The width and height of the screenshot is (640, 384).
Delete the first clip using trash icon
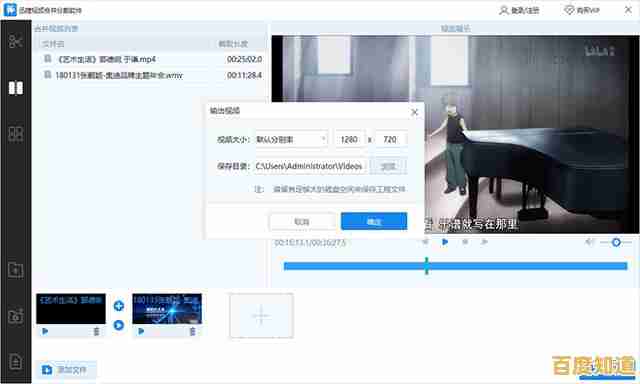tap(96, 331)
